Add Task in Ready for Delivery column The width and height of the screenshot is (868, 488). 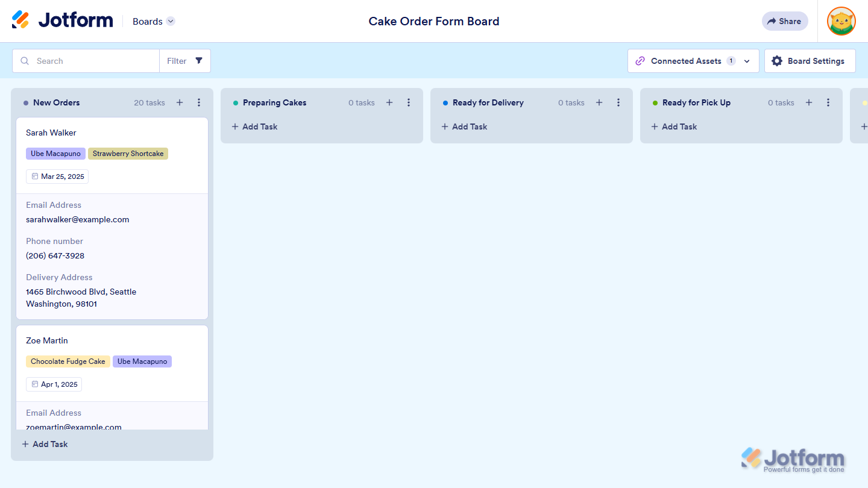464,127
